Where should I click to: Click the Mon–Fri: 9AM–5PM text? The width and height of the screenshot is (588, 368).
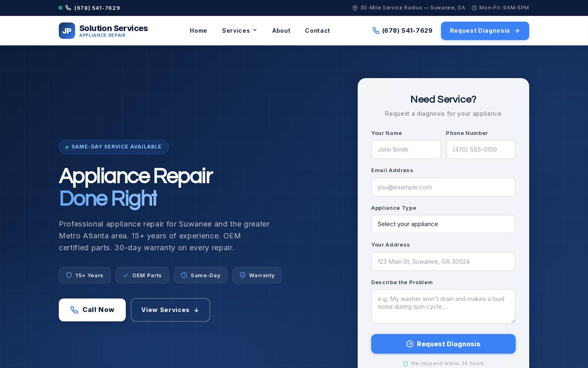click(504, 8)
